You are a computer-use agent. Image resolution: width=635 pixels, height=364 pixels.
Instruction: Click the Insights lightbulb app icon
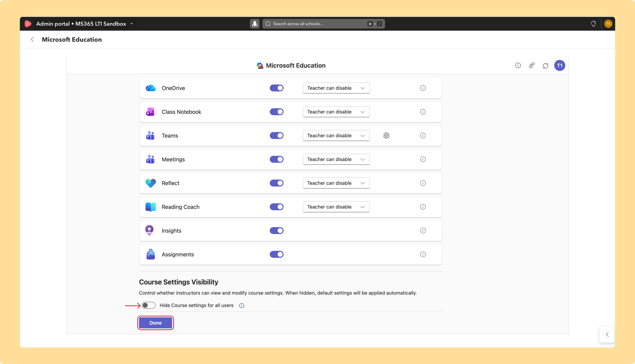(x=149, y=231)
